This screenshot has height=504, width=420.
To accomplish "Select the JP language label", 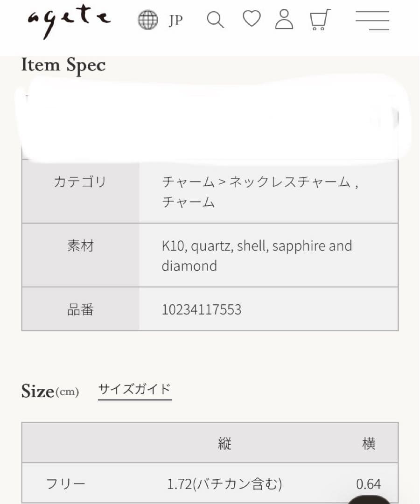I will coord(175,21).
